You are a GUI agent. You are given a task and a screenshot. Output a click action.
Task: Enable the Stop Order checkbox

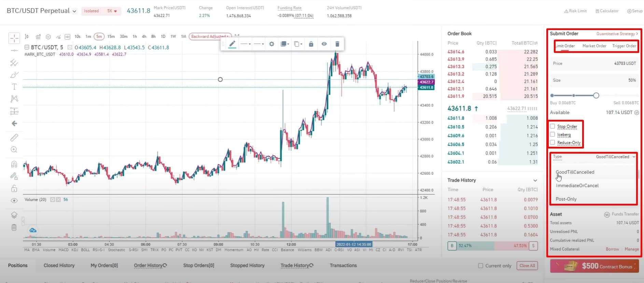(x=552, y=126)
